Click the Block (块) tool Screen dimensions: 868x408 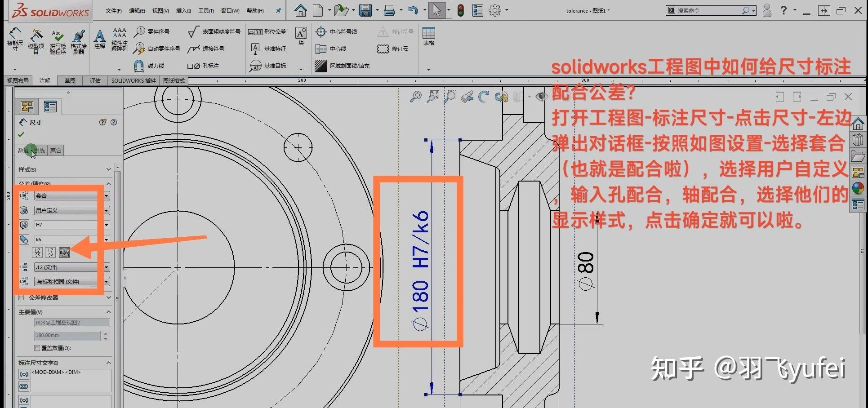(301, 36)
